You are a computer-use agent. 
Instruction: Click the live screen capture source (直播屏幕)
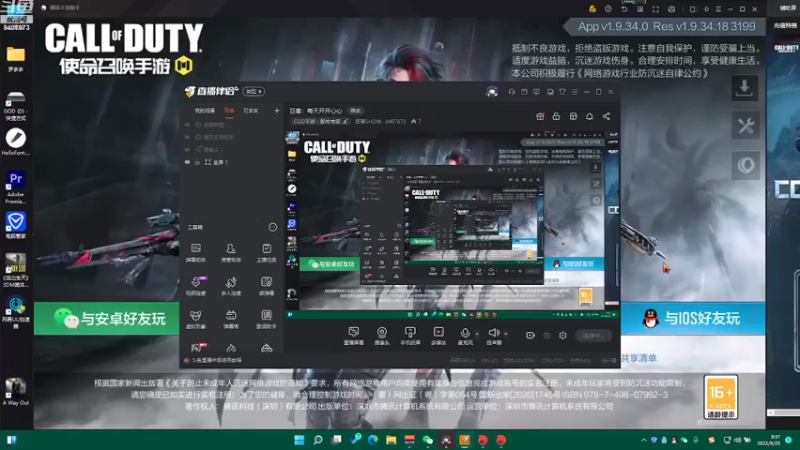(x=354, y=336)
